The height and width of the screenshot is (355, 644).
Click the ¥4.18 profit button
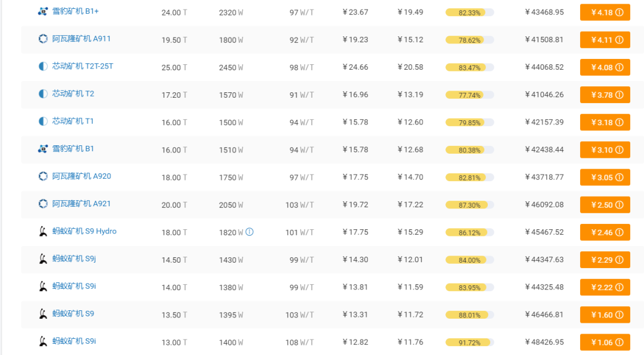click(x=605, y=13)
